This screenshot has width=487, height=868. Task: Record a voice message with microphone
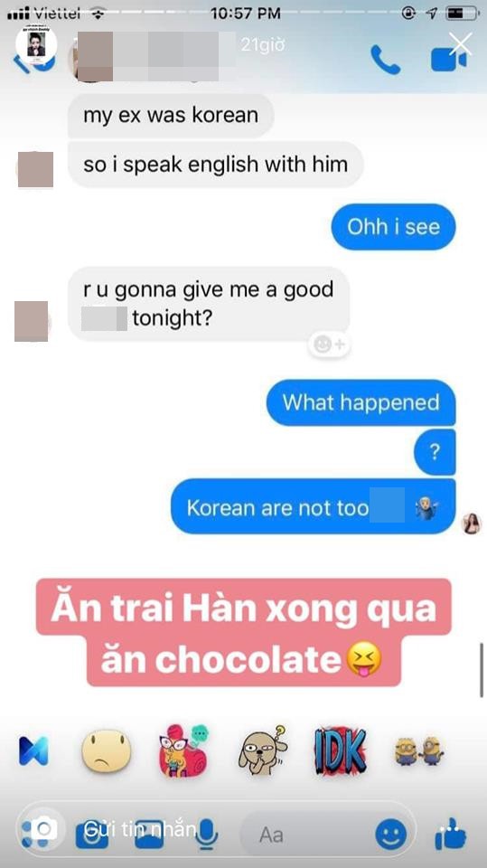point(207,835)
